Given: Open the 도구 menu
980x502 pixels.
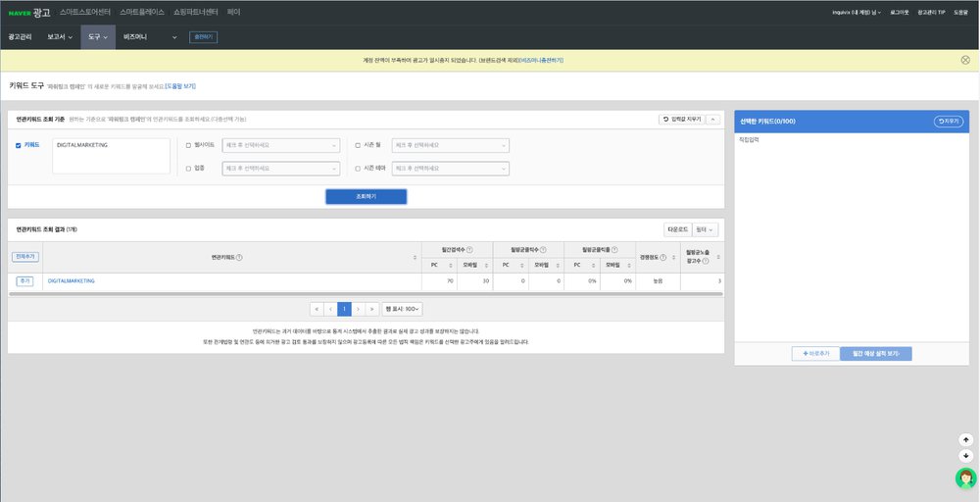Looking at the screenshot, I should 97,37.
